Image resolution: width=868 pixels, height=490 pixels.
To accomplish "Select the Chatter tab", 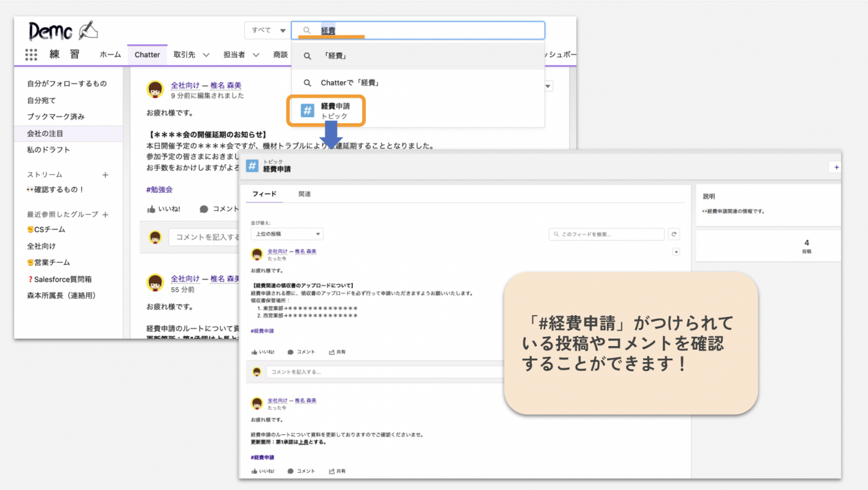I will 148,55.
